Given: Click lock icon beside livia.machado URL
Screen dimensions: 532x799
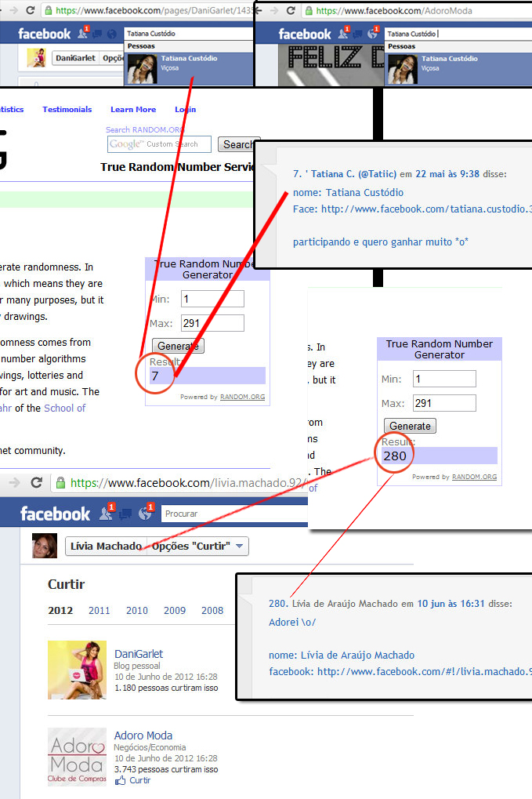Looking at the screenshot, I should [60, 482].
